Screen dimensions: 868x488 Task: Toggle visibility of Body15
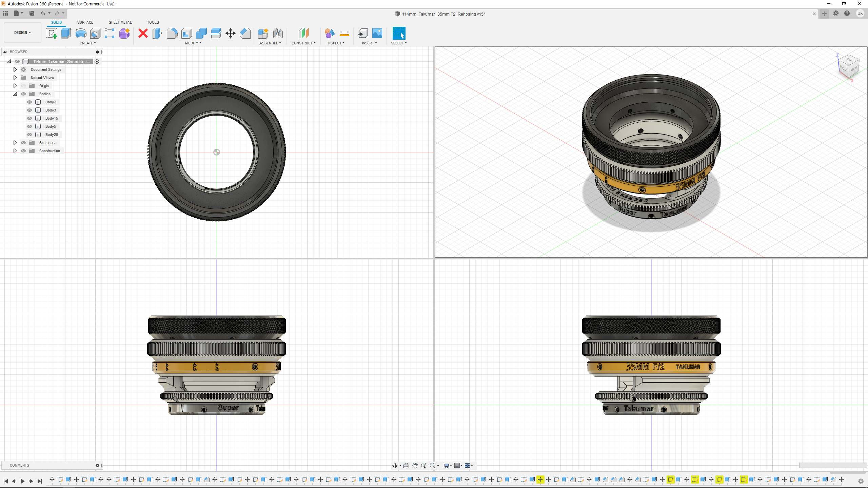click(x=29, y=118)
